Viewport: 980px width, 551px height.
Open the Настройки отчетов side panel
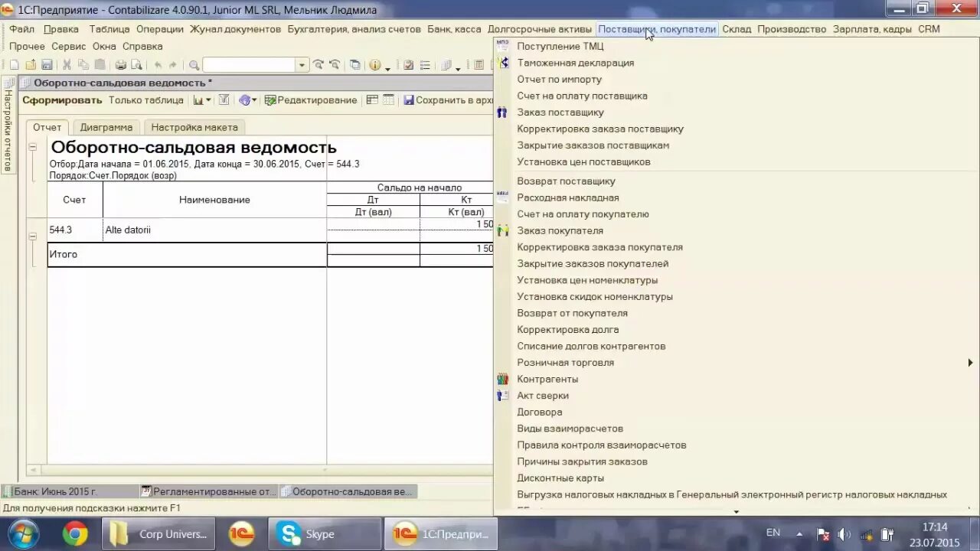point(8,125)
